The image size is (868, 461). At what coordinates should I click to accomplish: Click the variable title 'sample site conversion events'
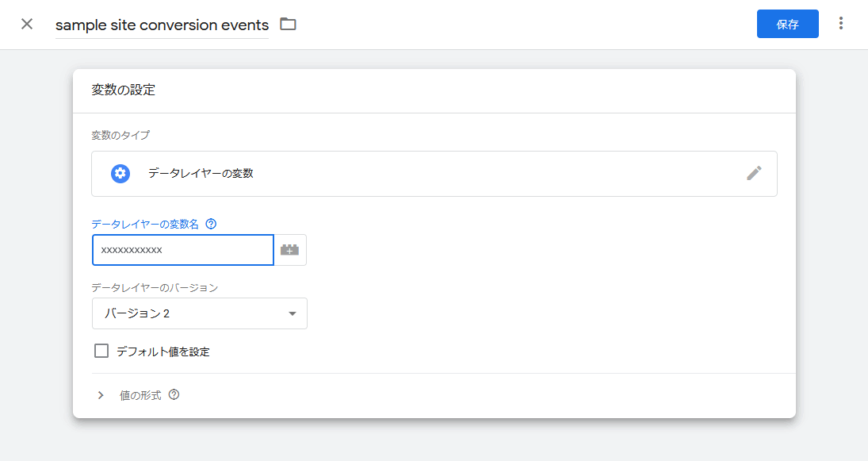click(x=162, y=25)
